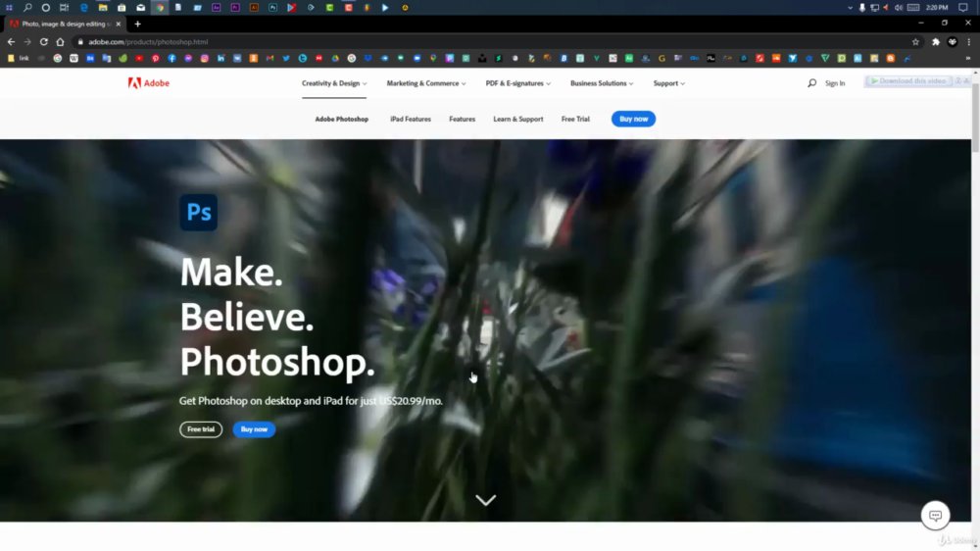Open Learn & Support subnav item
Screen dimensions: 980x551
(x=518, y=119)
